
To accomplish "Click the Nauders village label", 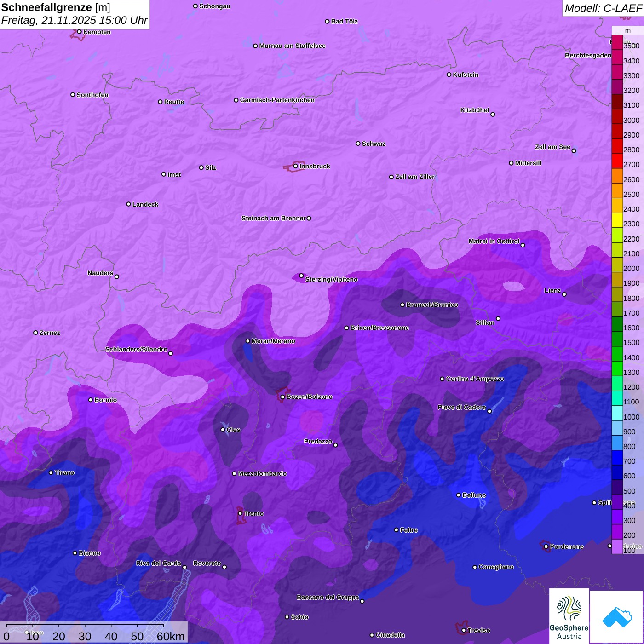I will (x=100, y=273).
